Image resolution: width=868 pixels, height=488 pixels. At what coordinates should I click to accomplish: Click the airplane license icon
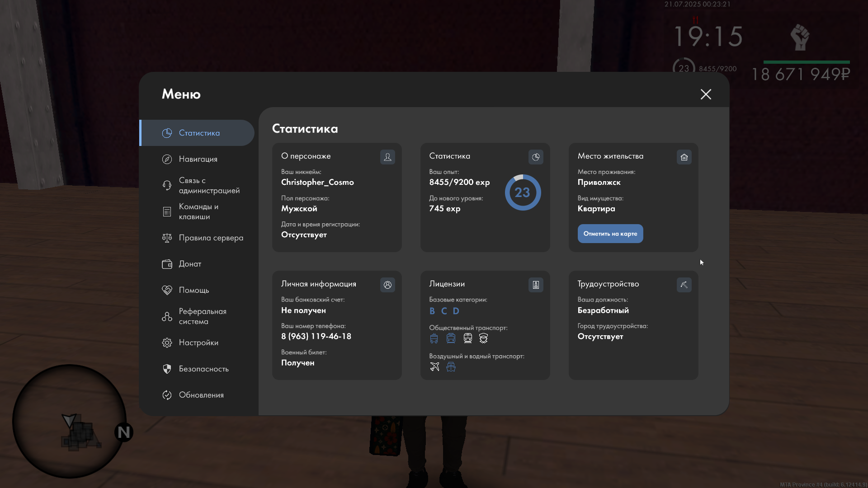click(434, 367)
